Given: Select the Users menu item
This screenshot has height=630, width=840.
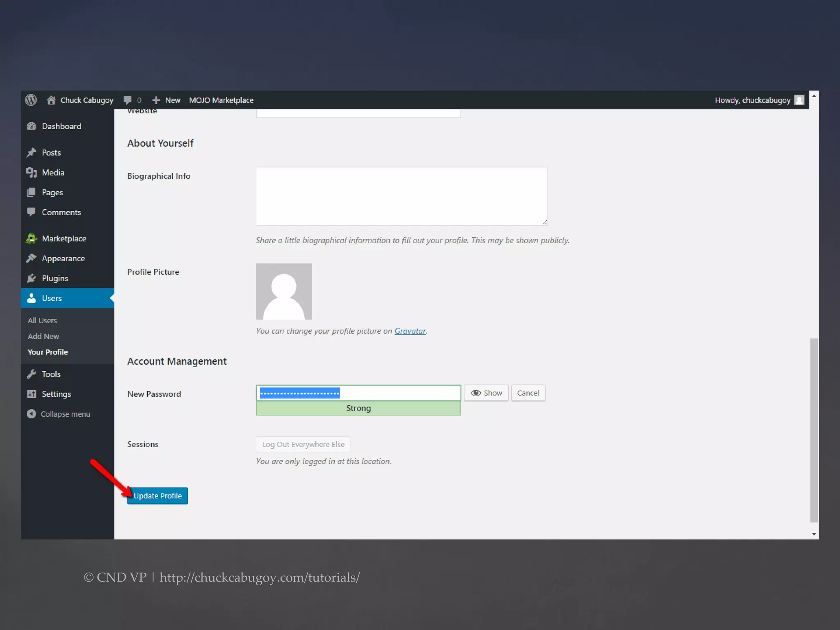Looking at the screenshot, I should [x=68, y=298].
